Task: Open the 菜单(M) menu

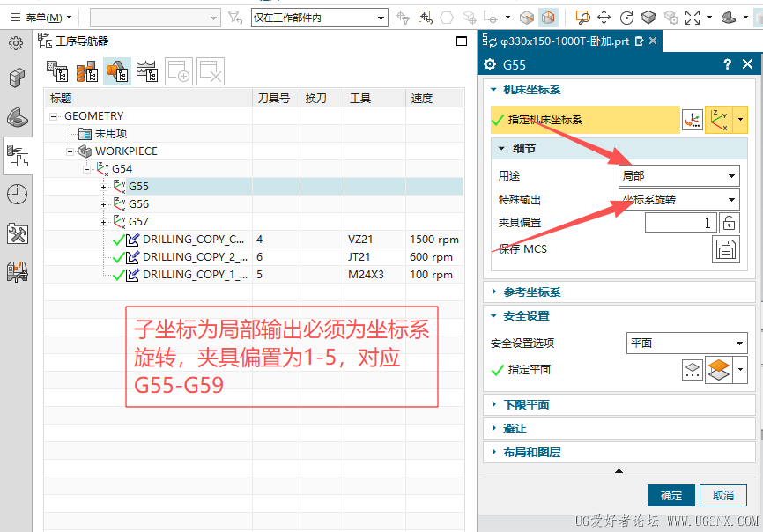Action: pyautogui.click(x=41, y=18)
